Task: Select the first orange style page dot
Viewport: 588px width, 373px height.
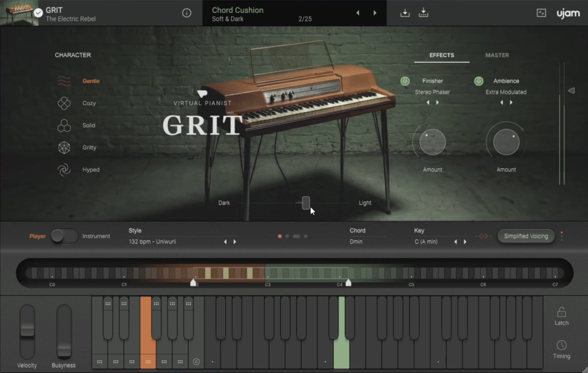Action: [280, 236]
